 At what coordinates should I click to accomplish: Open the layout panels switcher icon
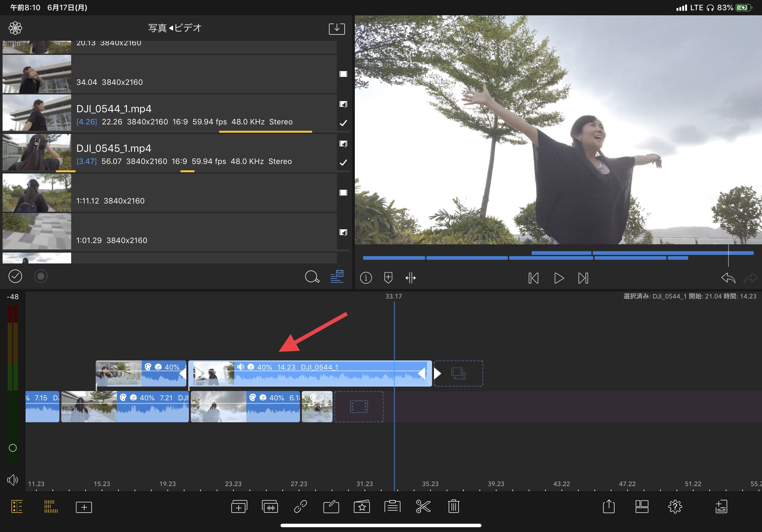coord(641,506)
